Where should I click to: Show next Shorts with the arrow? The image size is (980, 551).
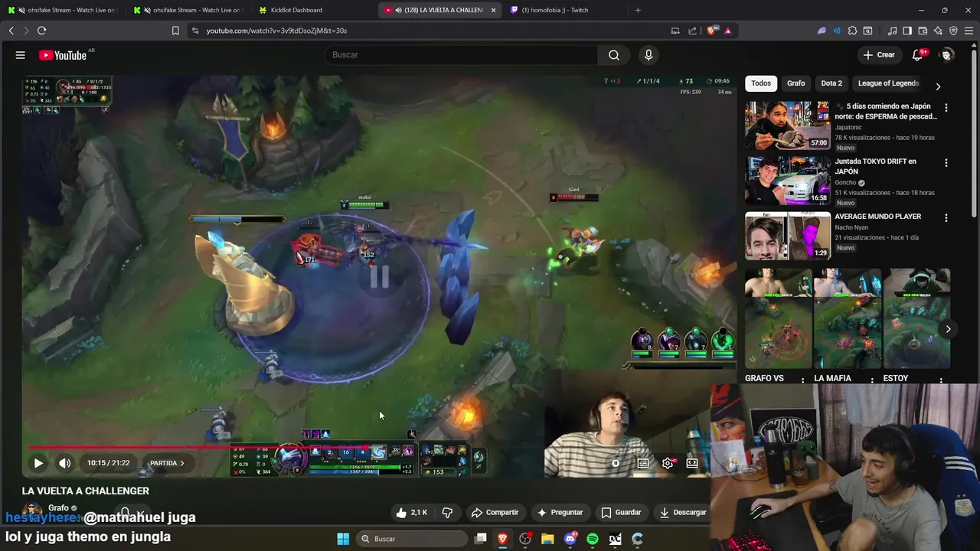(x=948, y=329)
